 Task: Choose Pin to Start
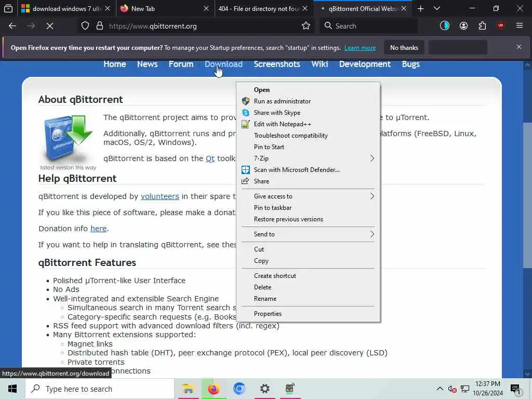[x=308, y=147]
